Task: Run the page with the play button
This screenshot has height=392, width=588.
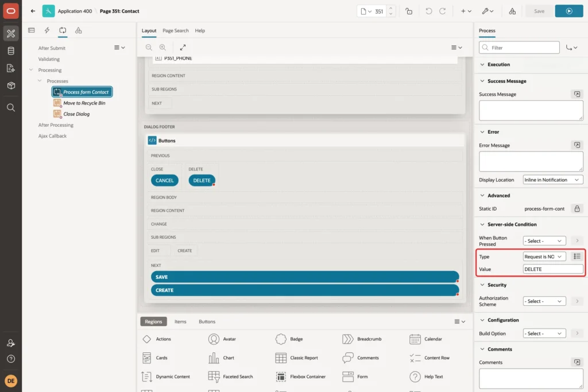Action: click(x=569, y=11)
